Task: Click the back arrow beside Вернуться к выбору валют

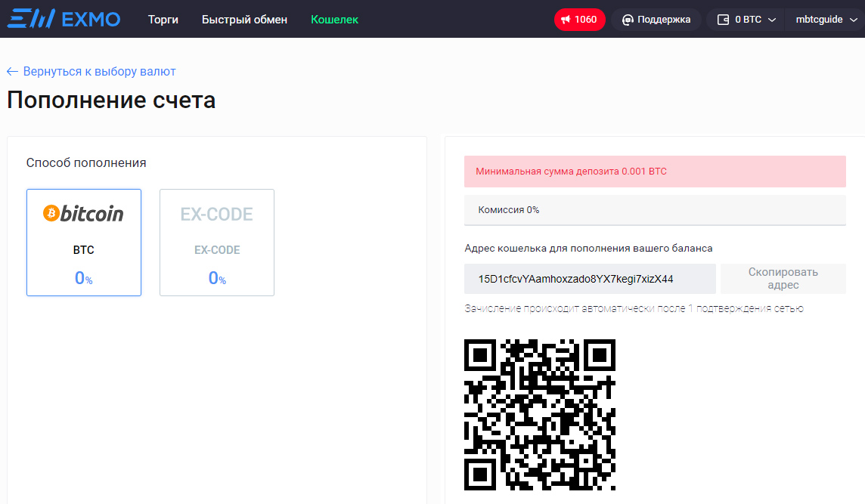Action: [x=12, y=71]
